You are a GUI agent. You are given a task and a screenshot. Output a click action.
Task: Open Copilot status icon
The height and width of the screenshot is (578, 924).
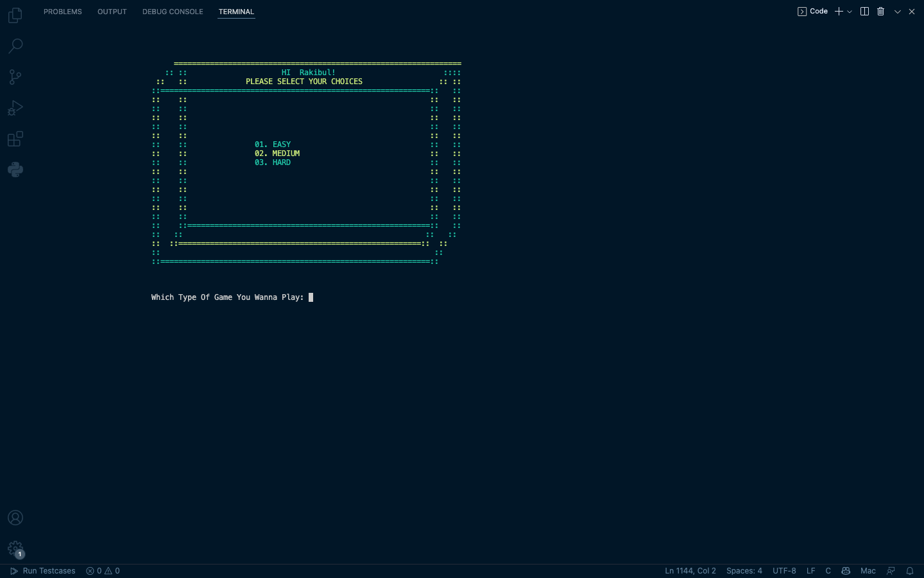846,571
